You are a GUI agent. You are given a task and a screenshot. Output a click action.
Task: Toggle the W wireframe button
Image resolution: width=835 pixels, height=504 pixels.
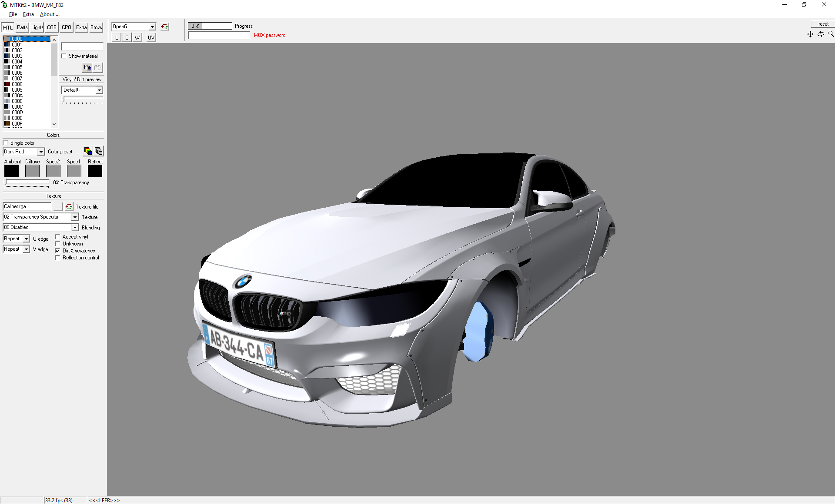pyautogui.click(x=137, y=37)
